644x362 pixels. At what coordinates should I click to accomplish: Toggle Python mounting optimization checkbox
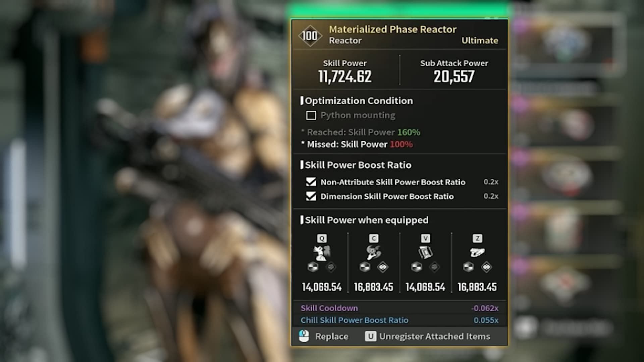tap(311, 115)
